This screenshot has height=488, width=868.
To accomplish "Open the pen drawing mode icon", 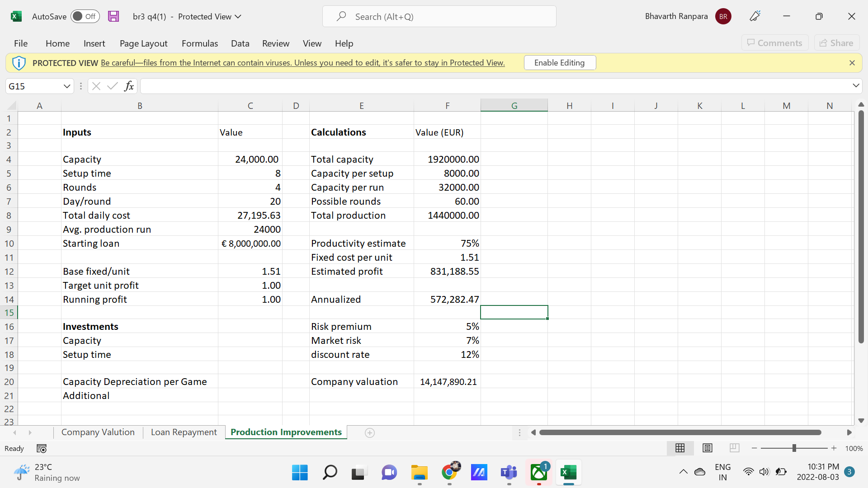I will click(x=755, y=16).
